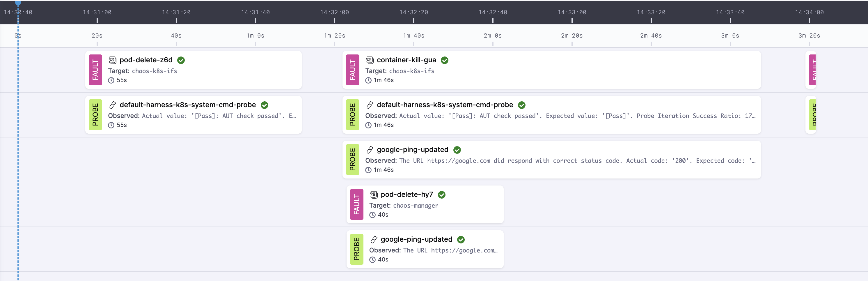Click the probe icon on default-harness-k8s-system-cmd-probe
Viewport: 868px width, 281px height.
113,105
